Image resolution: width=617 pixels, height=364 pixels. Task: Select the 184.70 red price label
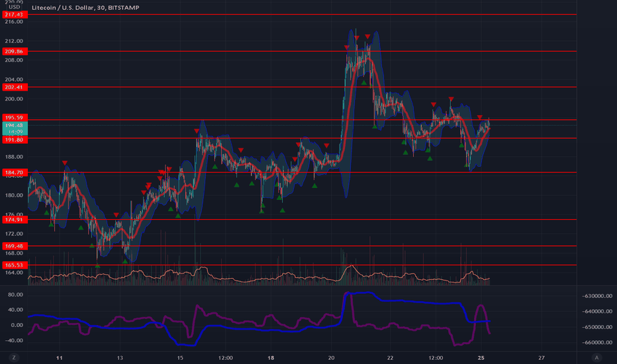[x=14, y=172]
